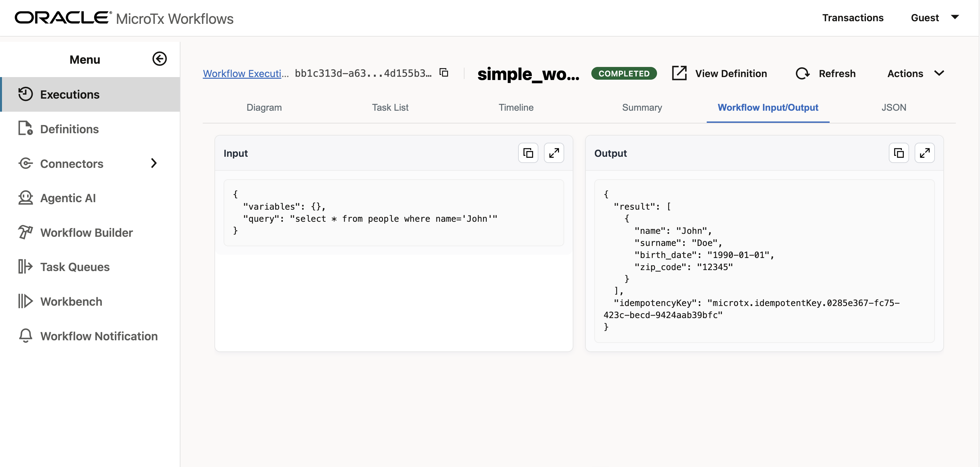Image resolution: width=980 pixels, height=467 pixels.
Task: Click the Menu heading in sidebar
Action: (x=85, y=59)
